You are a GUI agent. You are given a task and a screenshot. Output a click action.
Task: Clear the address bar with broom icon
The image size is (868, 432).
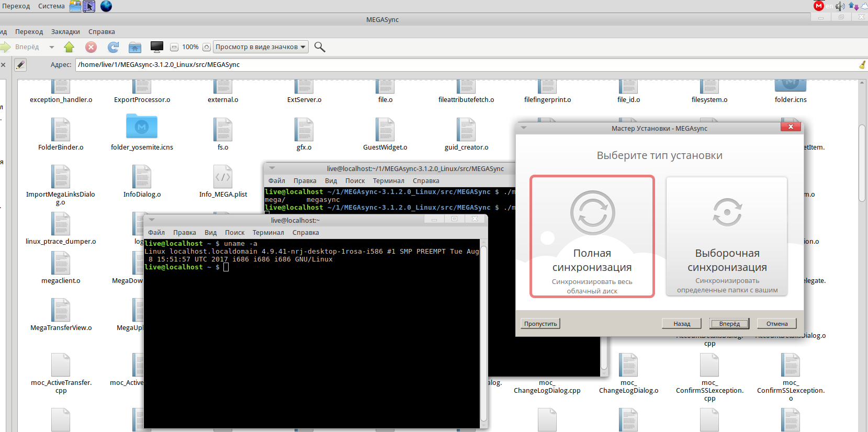(x=862, y=65)
